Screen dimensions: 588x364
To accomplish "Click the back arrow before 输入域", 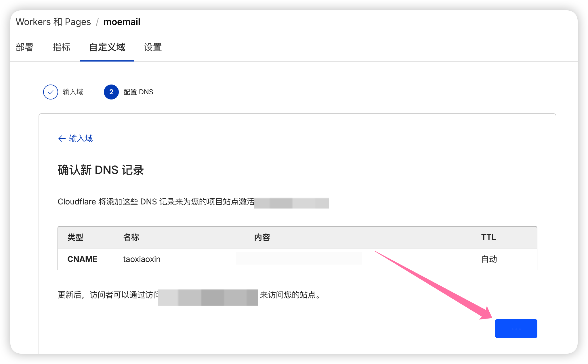I will [62, 139].
